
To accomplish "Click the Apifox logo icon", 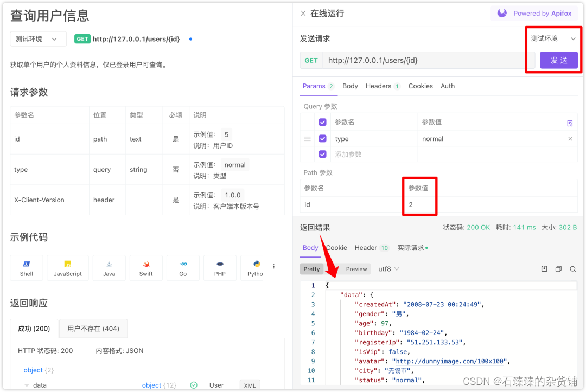I will [502, 14].
